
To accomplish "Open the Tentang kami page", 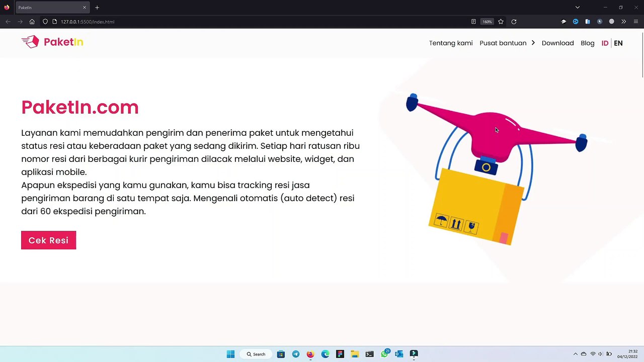I will [451, 43].
